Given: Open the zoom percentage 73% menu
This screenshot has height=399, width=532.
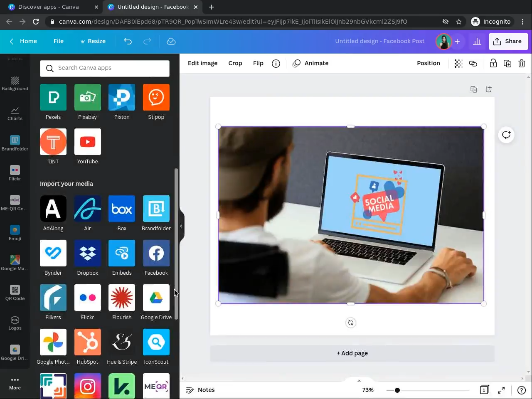Looking at the screenshot, I should tap(368, 390).
